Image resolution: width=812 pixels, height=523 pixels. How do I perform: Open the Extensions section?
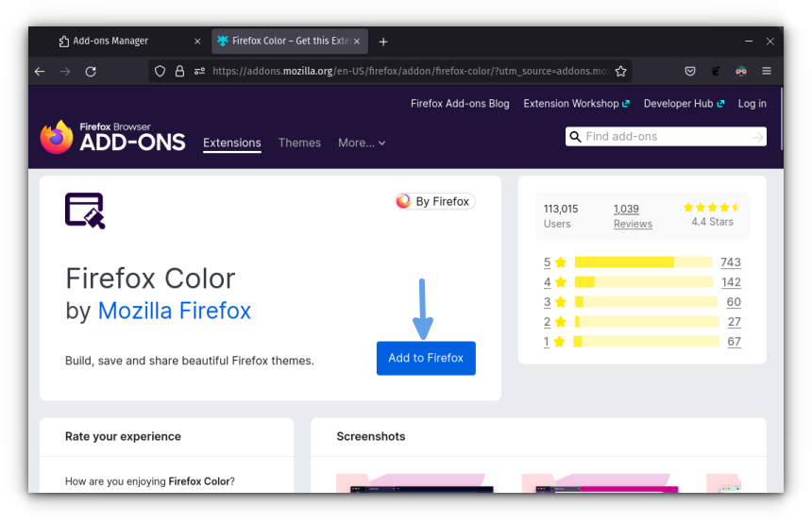(232, 143)
